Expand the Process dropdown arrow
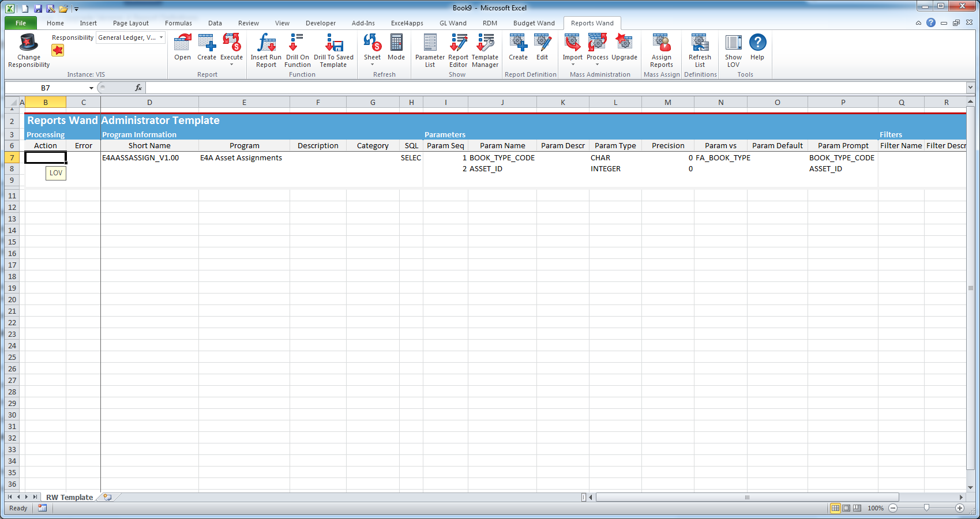This screenshot has height=519, width=980. point(597,65)
